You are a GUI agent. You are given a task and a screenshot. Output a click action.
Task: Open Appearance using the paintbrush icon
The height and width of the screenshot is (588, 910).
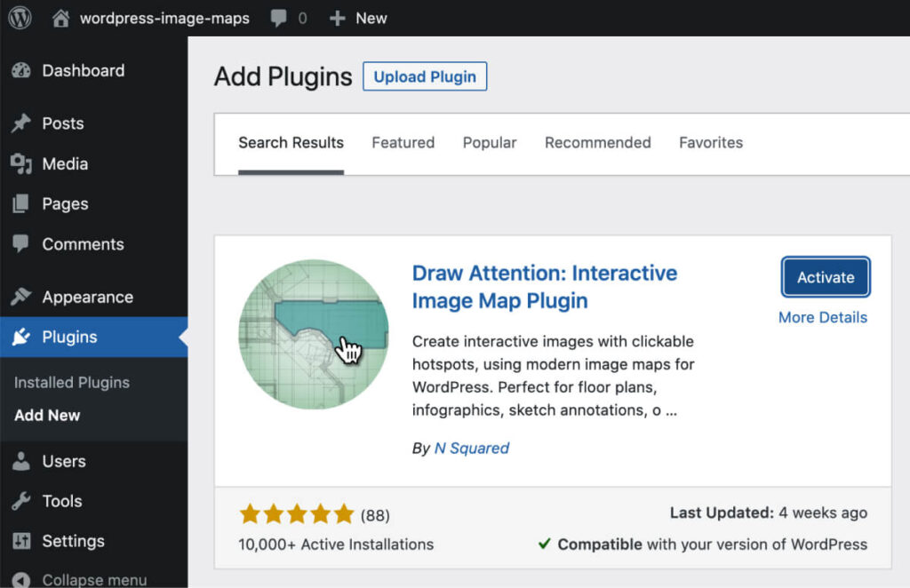[x=22, y=296]
